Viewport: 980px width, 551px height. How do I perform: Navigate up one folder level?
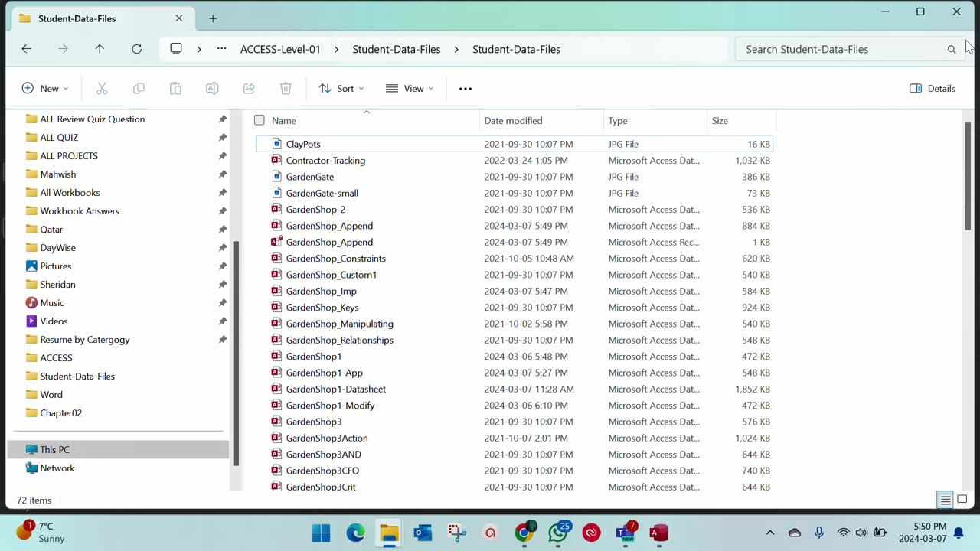click(x=100, y=49)
